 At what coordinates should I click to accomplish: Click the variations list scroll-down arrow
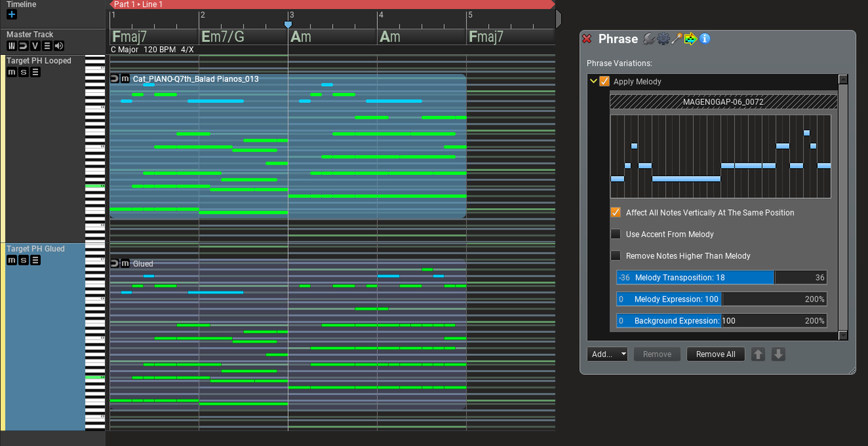[843, 335]
